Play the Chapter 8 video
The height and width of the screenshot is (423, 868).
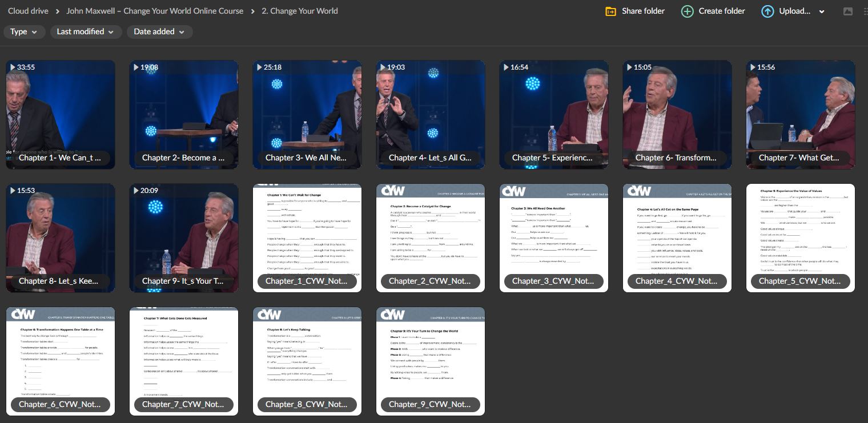[61, 237]
